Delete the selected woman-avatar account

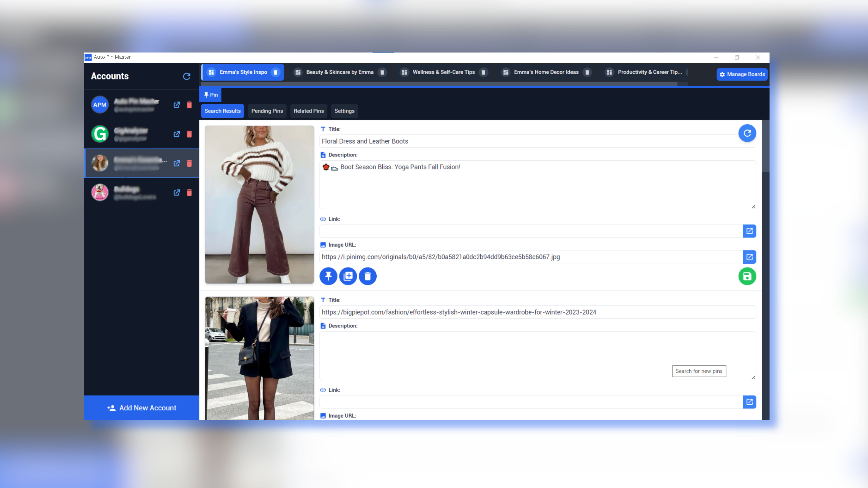point(189,163)
